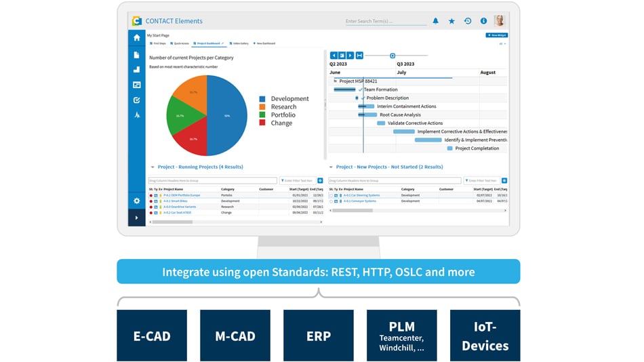Image resolution: width=644 pixels, height=362 pixels.
Task: Open the history clock icon
Action: click(x=468, y=21)
